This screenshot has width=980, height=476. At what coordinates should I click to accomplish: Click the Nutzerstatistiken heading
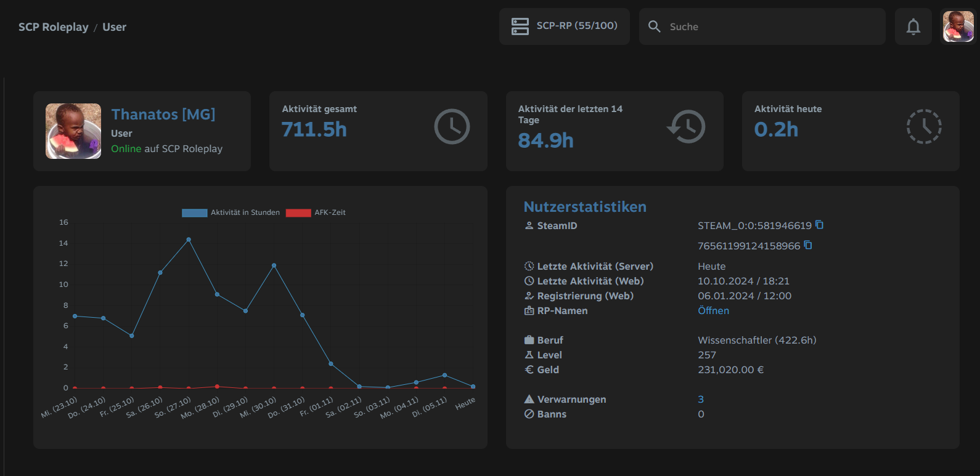pyautogui.click(x=585, y=207)
